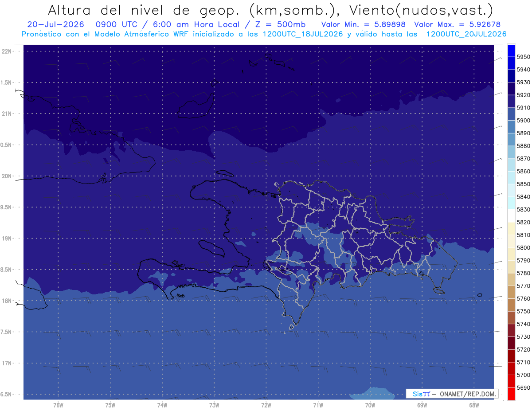The width and height of the screenshot is (532, 411).
Task: Click the '70W' longitude label
Action: point(370,405)
